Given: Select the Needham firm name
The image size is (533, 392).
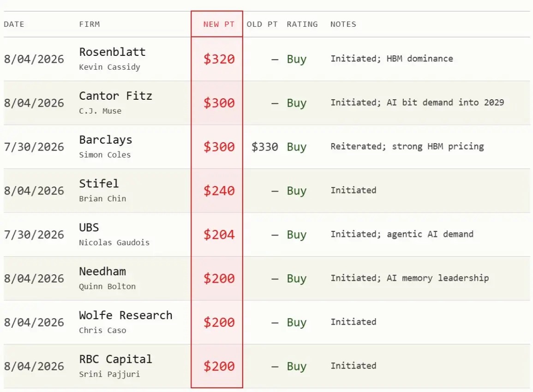Looking at the screenshot, I should [102, 271].
